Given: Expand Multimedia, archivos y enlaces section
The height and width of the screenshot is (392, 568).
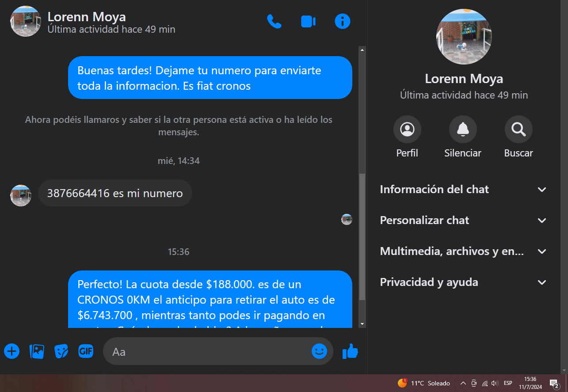Looking at the screenshot, I should coord(463,251).
